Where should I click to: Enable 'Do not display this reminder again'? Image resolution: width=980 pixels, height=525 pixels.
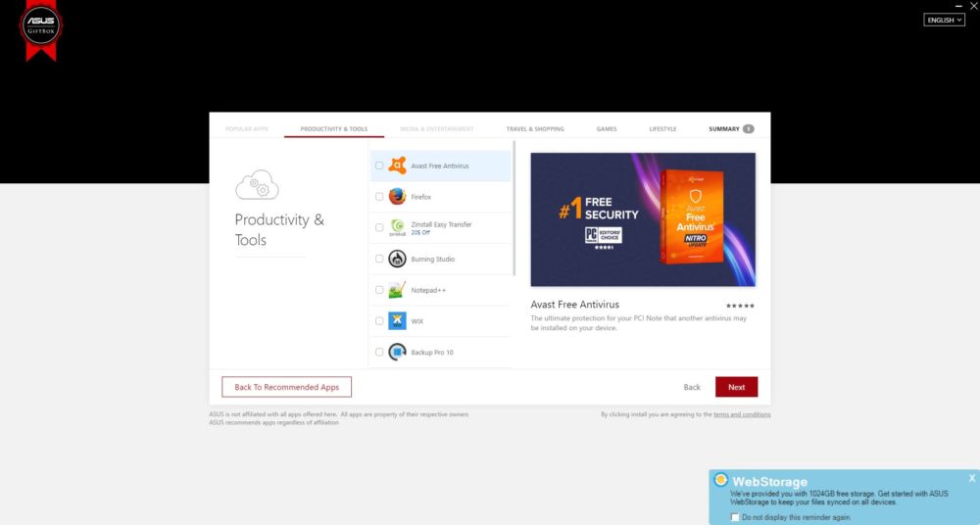coord(735,517)
